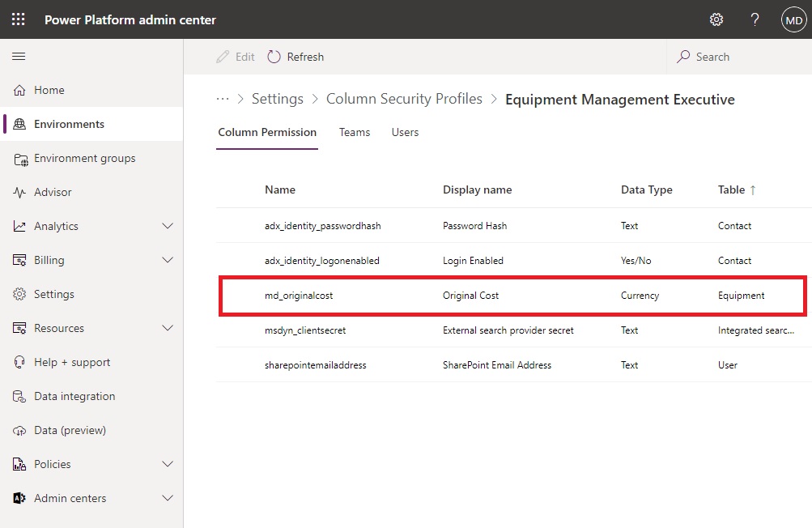Go to Column Security Profiles breadcrumb
Screen dimensions: 812x528
coord(404,99)
